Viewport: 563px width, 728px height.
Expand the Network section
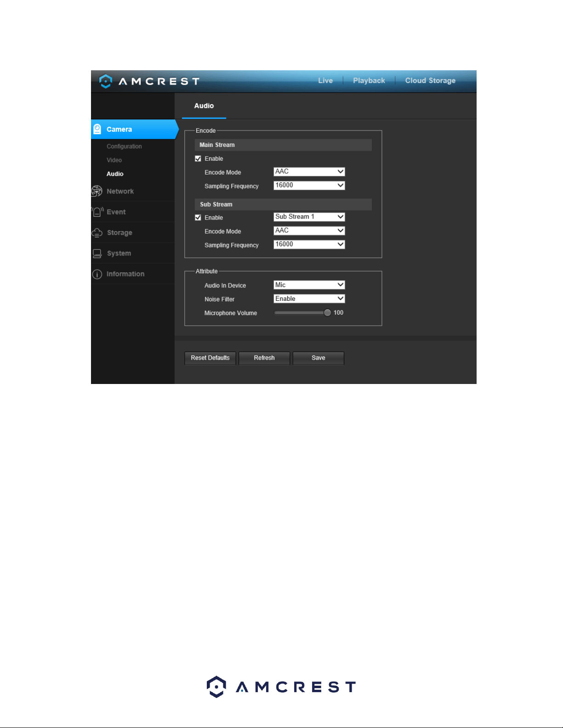133,191
